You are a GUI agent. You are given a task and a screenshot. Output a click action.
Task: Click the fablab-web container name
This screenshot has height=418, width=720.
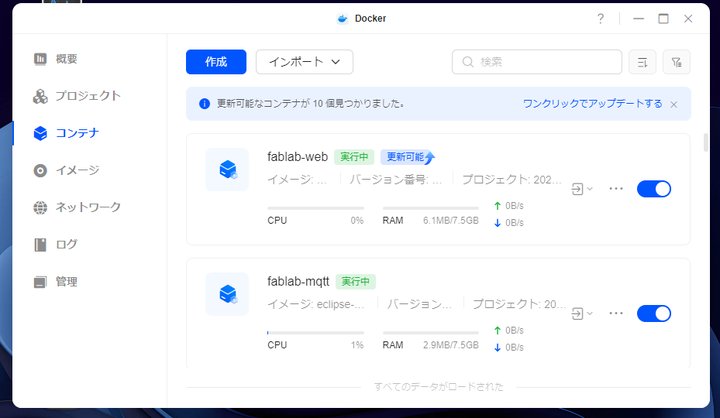298,157
